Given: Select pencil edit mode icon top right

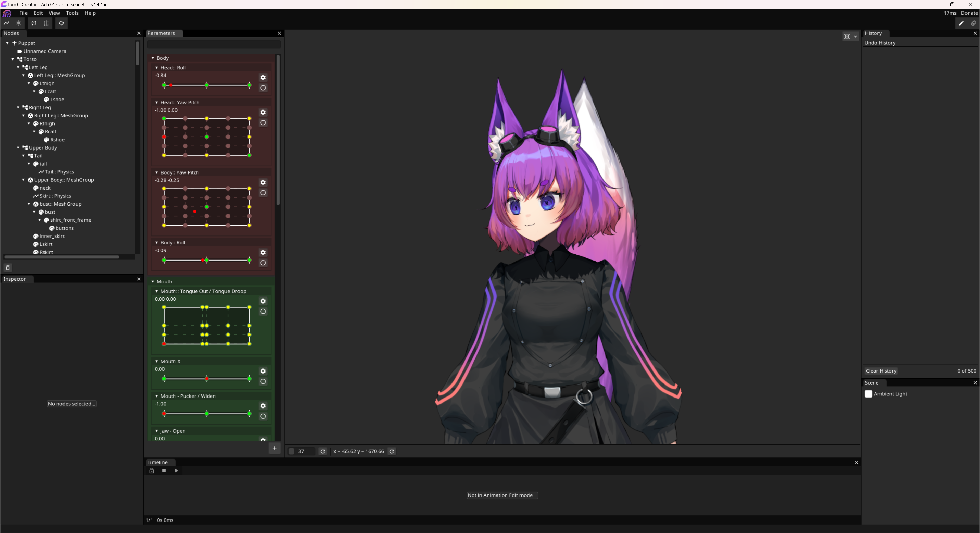Looking at the screenshot, I should pos(961,23).
